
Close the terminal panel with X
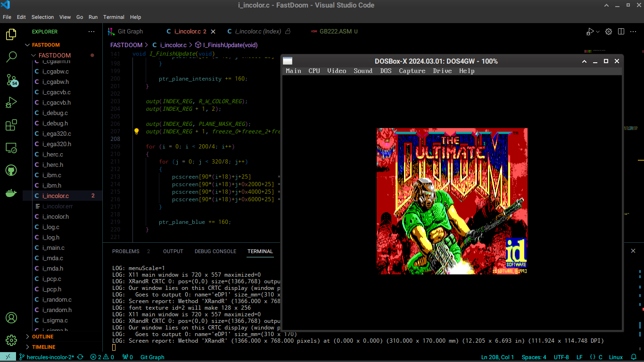pyautogui.click(x=633, y=251)
